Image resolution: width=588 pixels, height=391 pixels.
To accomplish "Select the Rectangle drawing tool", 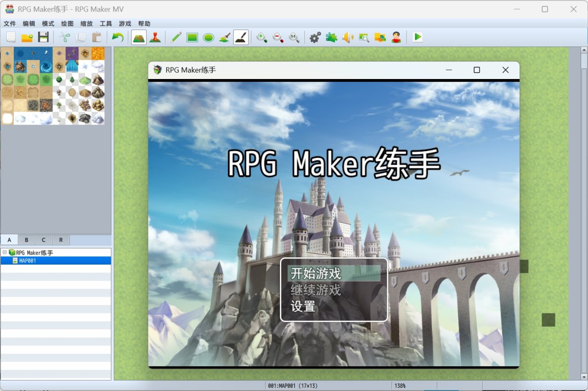I will click(192, 37).
